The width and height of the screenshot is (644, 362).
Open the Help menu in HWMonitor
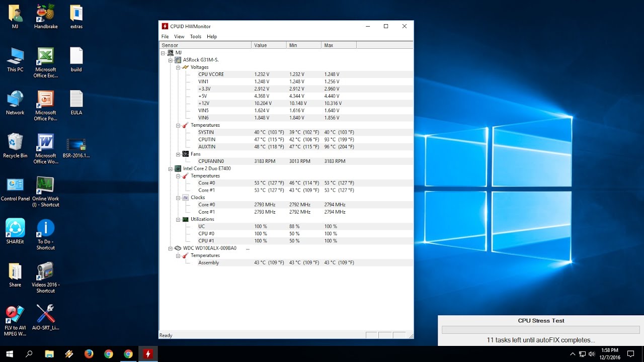coord(212,37)
